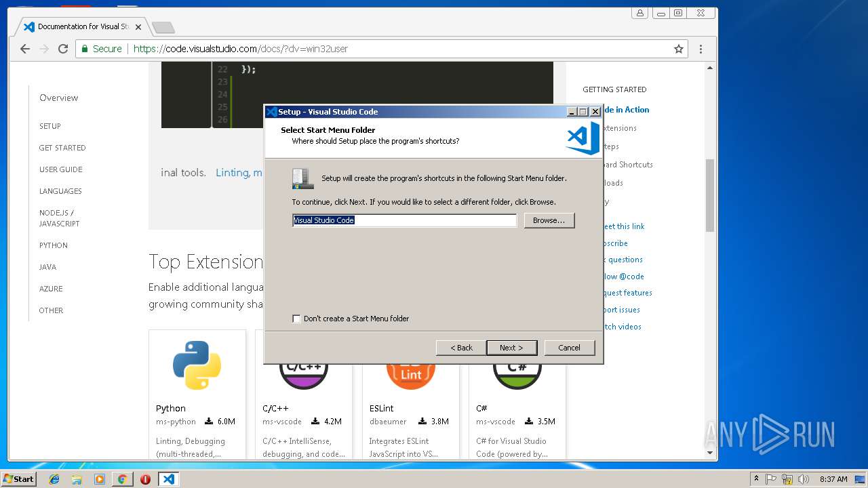The image size is (868, 488).
Task: Click the C/C++ download count icon
Action: pyautogui.click(x=315, y=422)
